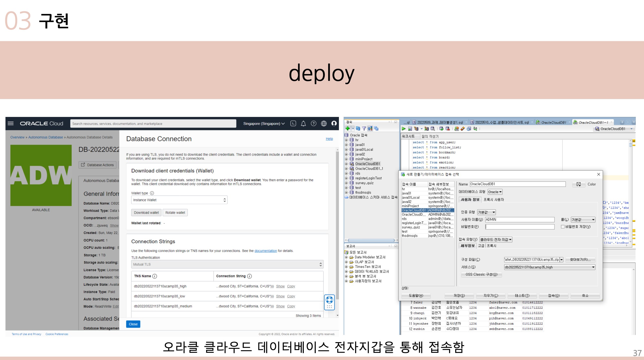Click the 테스트(T) button in connection dialog
644x360 pixels.
(522, 296)
